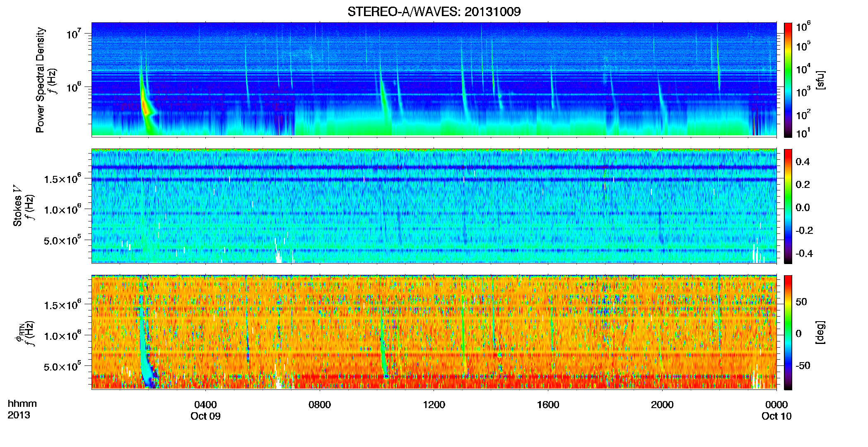Click 1.0×10^6 tick on Stokes V panel
This screenshot has height=447, width=868.
click(63, 209)
